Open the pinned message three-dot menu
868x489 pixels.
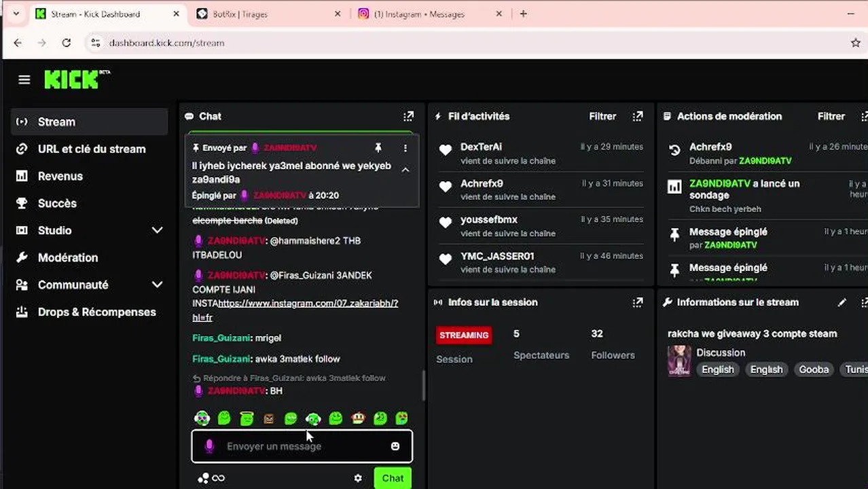405,147
